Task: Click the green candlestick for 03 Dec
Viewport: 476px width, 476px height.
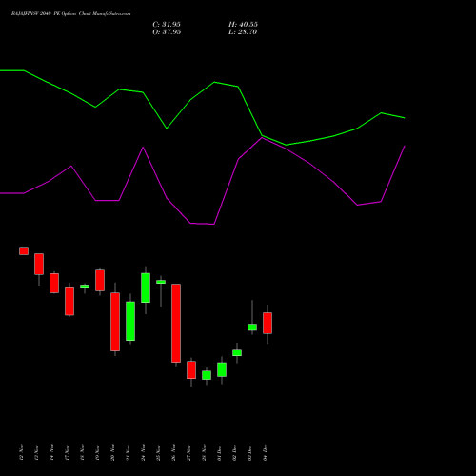Action: [252, 327]
